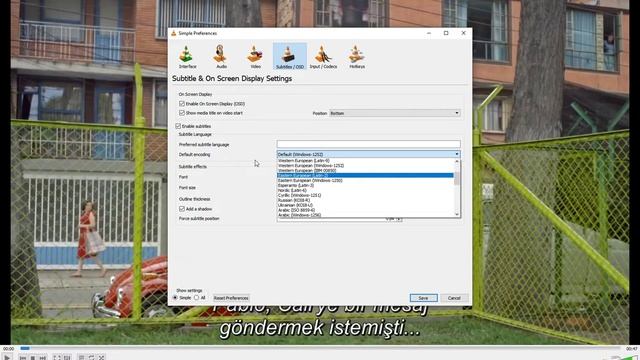Open the Position dropdown set to Bottom

395,113
